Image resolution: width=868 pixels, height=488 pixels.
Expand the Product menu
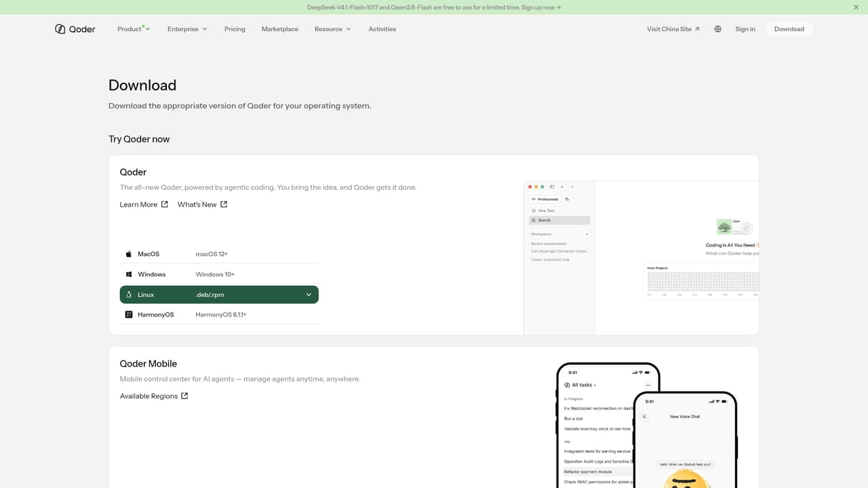(x=134, y=29)
